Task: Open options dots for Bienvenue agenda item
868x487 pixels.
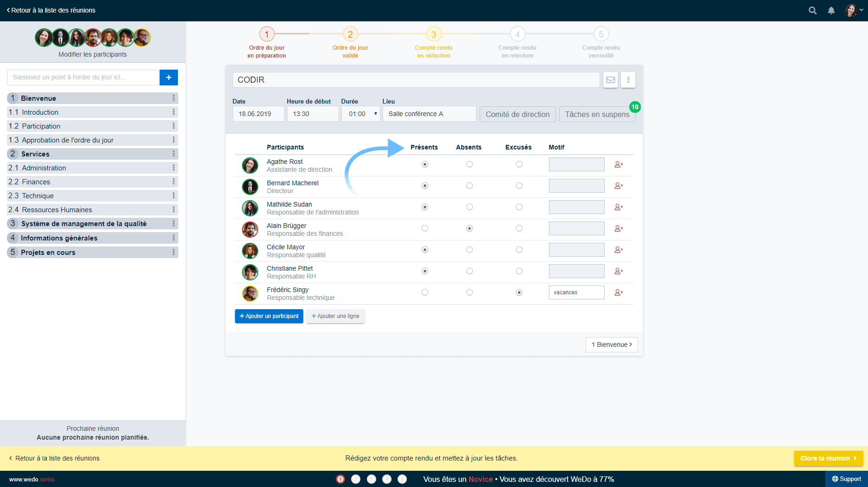Action: point(174,98)
